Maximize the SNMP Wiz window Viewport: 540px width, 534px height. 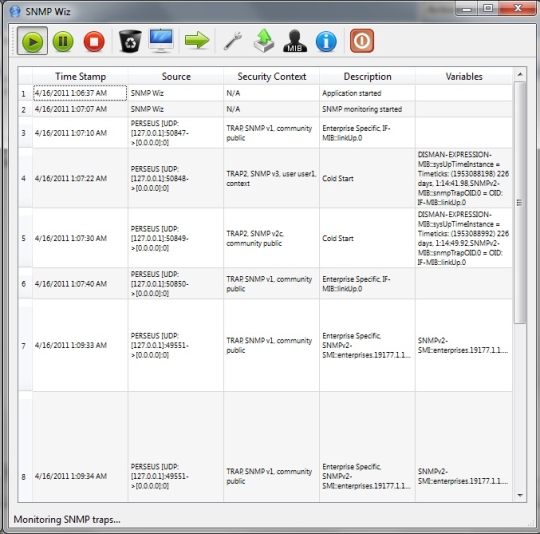[488, 8]
